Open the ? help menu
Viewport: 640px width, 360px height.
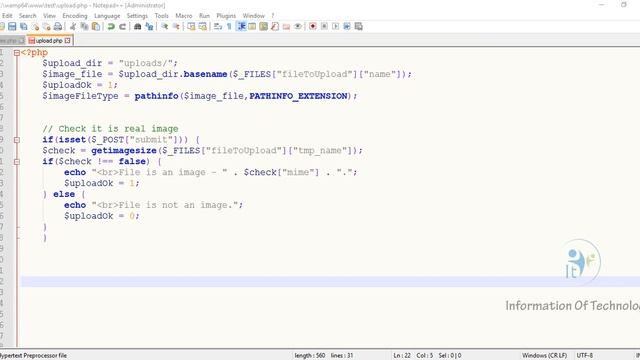[273, 16]
